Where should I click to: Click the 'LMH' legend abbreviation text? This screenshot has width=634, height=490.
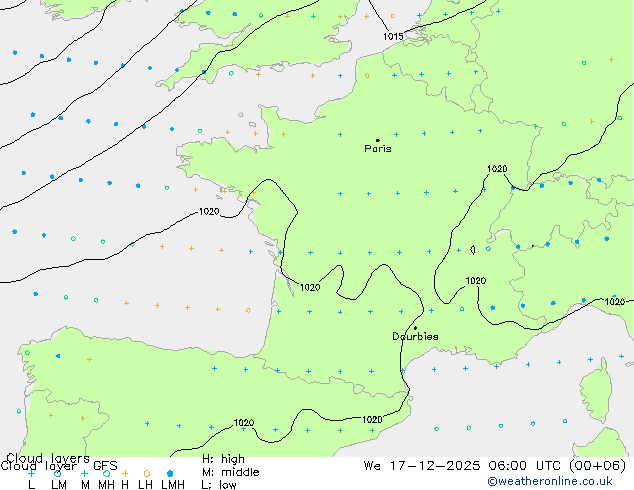click(x=173, y=485)
